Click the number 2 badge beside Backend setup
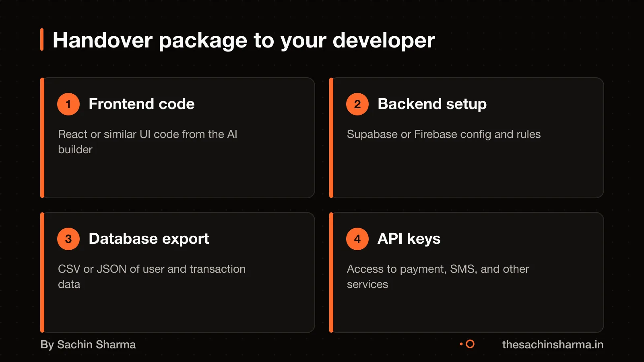Image resolution: width=644 pixels, height=362 pixels. [x=357, y=104]
